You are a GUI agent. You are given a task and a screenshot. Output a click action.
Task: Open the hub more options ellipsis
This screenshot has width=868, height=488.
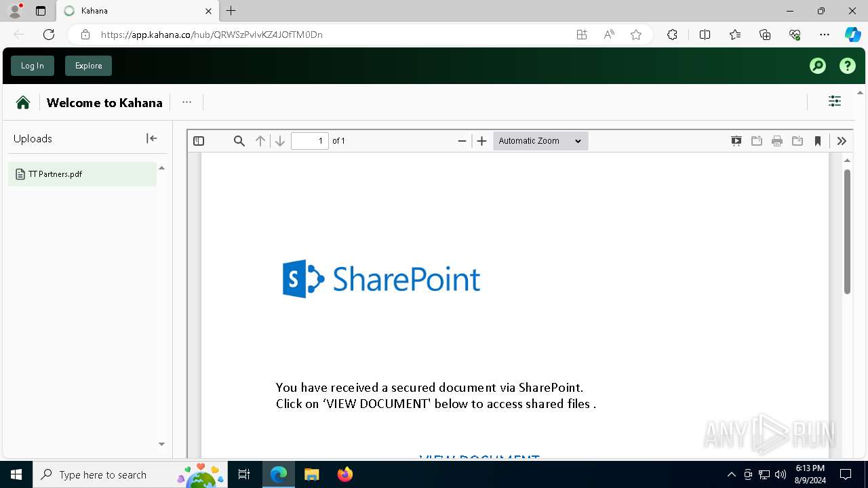point(187,102)
